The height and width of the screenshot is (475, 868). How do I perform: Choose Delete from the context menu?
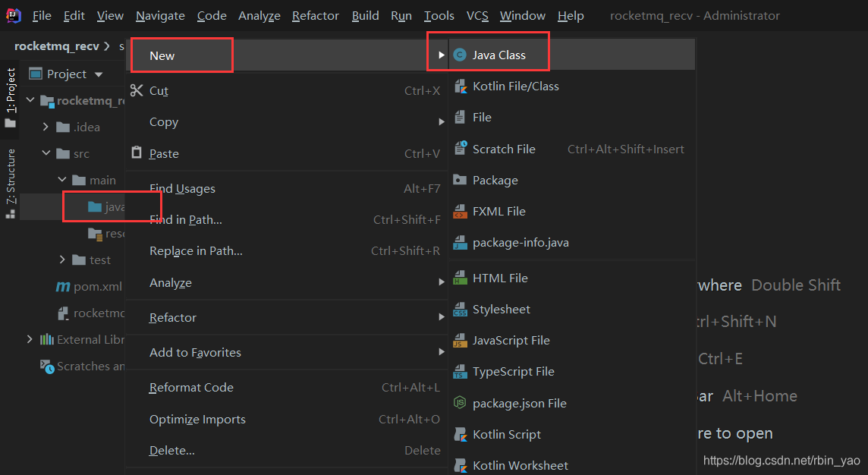click(171, 450)
